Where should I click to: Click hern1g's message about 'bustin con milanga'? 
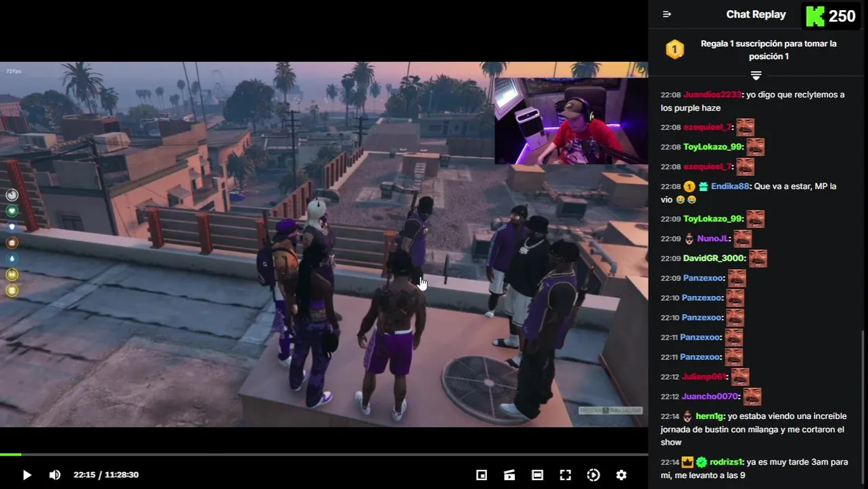(753, 429)
